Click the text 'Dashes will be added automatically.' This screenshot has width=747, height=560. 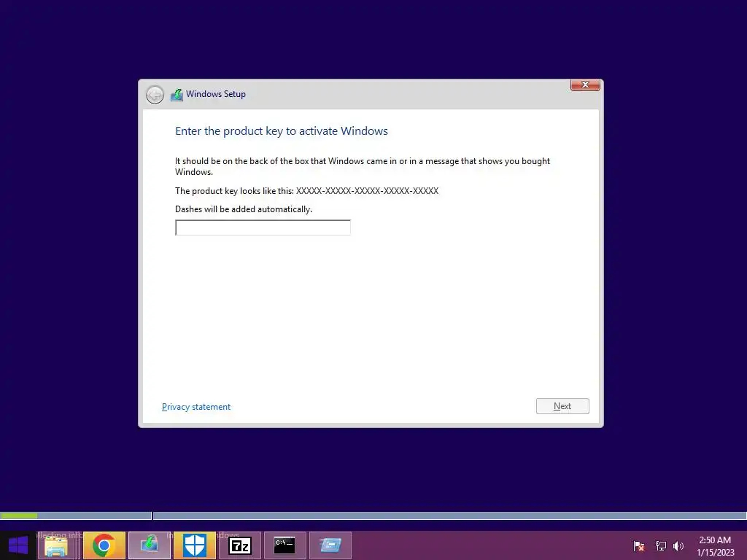(x=244, y=209)
